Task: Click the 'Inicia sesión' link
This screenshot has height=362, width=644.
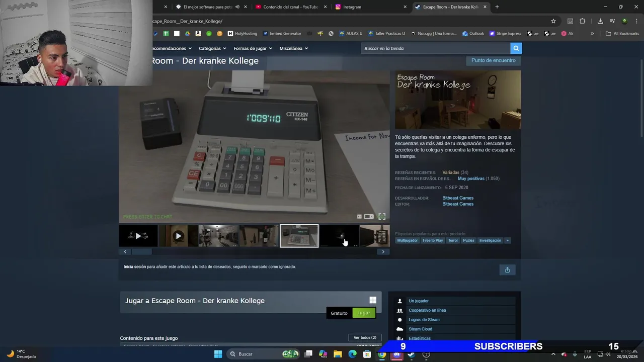Action: 135,267
